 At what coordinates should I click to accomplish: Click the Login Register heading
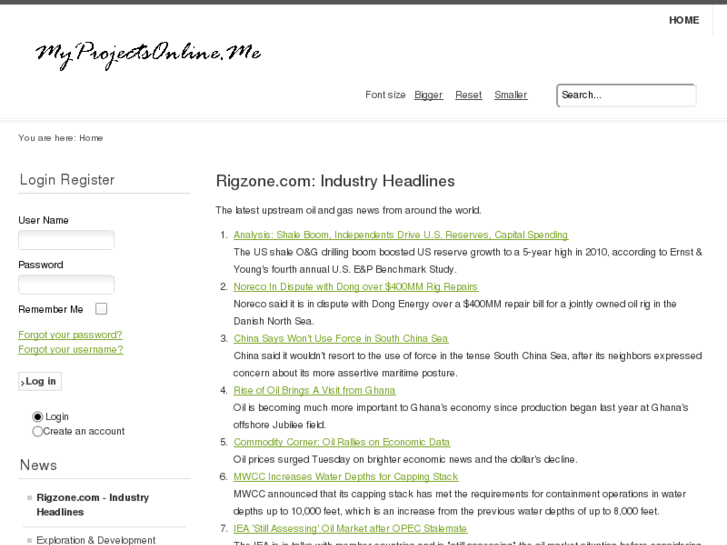67,180
